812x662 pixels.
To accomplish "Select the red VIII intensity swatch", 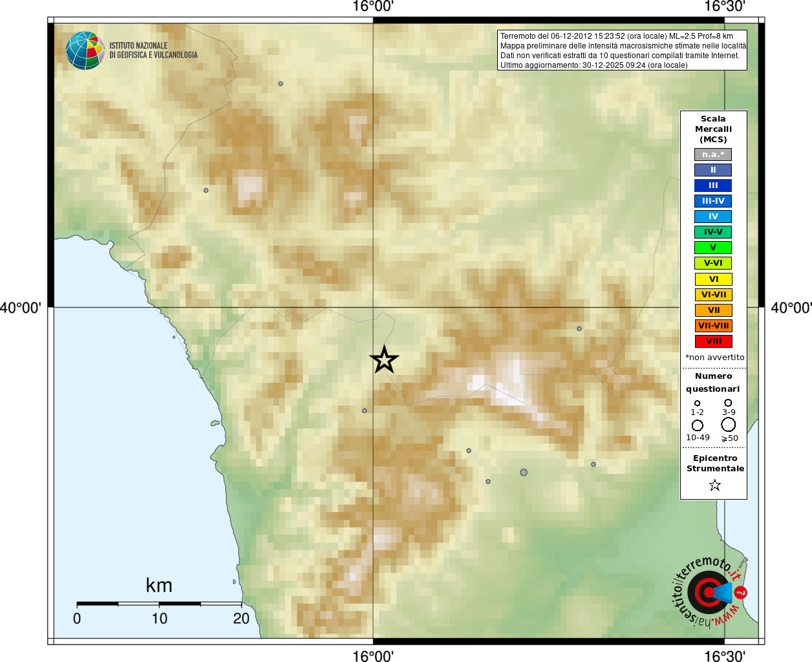I will pyautogui.click(x=713, y=341).
